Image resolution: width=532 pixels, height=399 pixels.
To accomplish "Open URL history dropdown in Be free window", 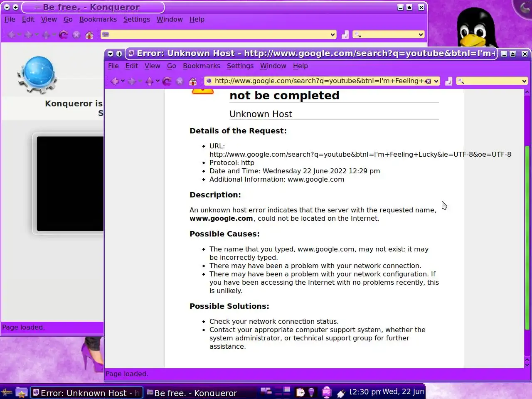I will click(x=332, y=34).
